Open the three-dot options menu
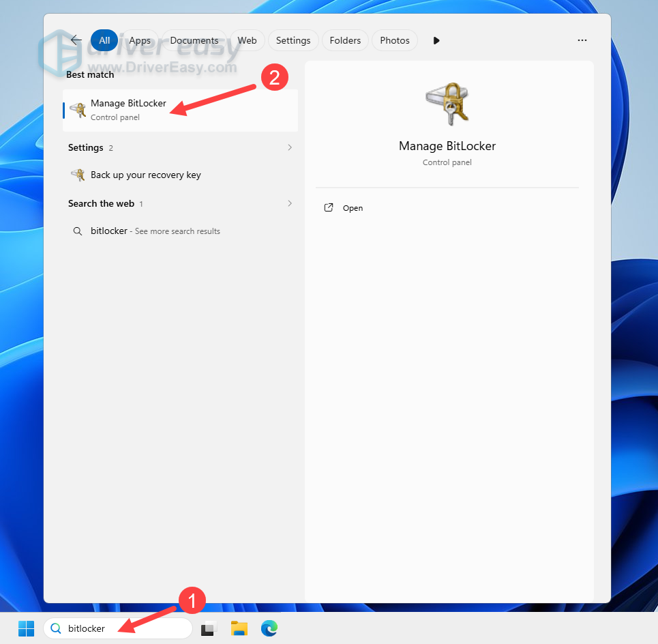 (582, 40)
